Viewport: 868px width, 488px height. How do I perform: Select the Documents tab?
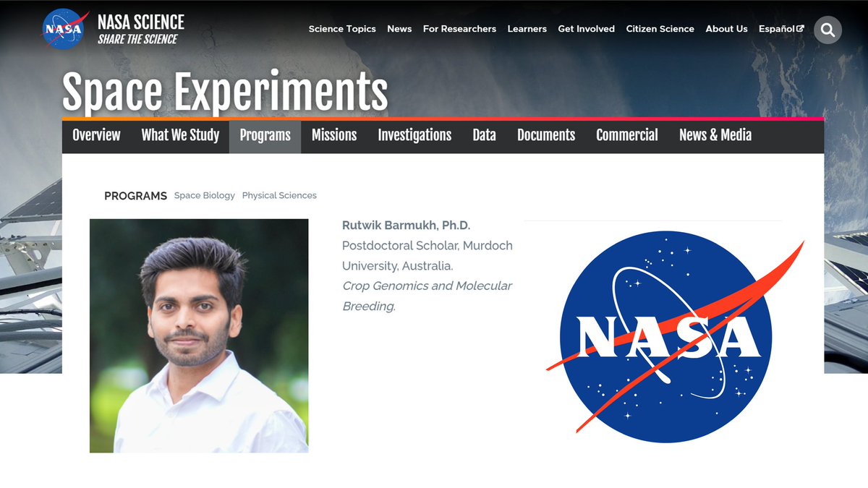[x=546, y=135]
